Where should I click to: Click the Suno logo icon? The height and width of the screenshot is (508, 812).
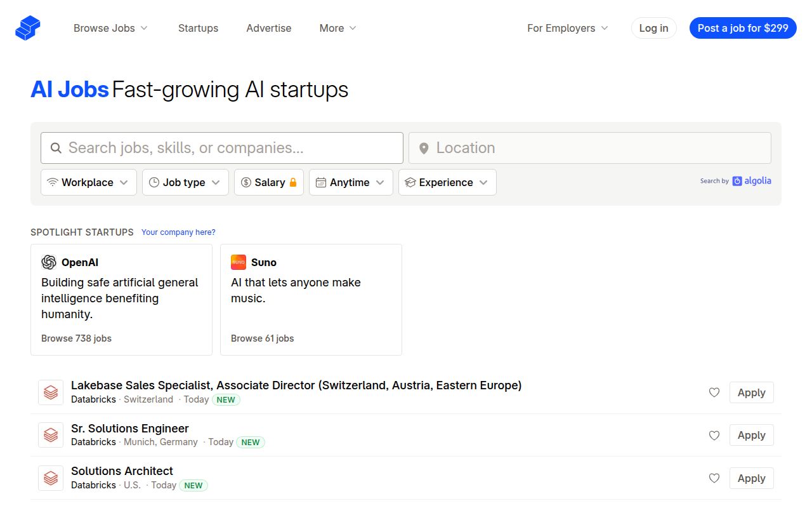(239, 262)
